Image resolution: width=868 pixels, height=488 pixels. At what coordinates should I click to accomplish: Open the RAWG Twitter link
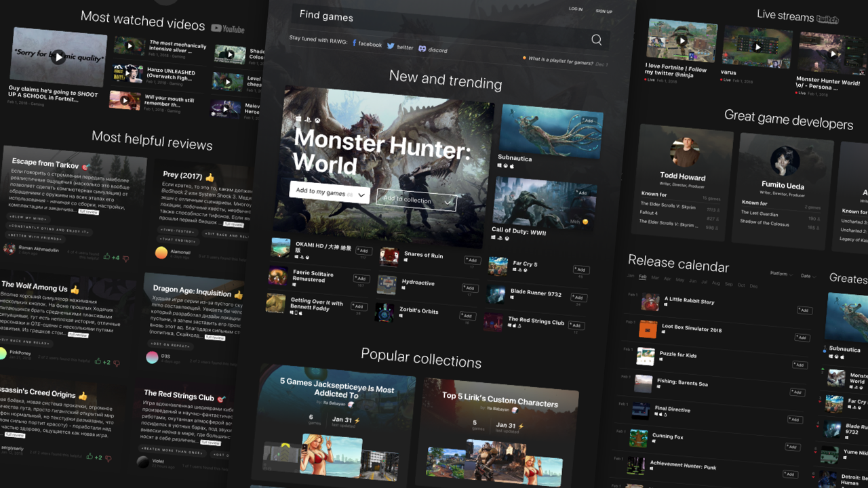pos(400,47)
